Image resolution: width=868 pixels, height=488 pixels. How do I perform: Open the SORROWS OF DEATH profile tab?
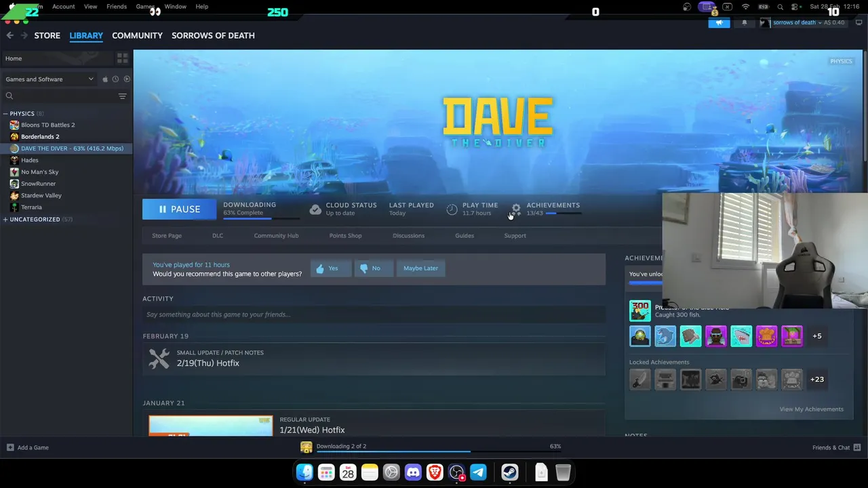(213, 35)
